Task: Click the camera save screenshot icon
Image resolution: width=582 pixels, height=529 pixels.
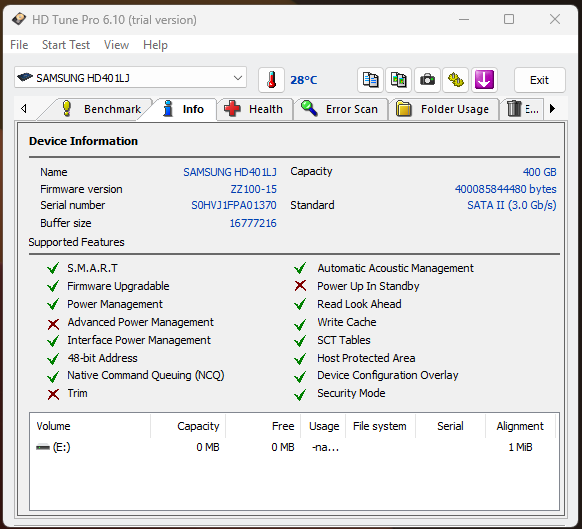Action: click(427, 80)
